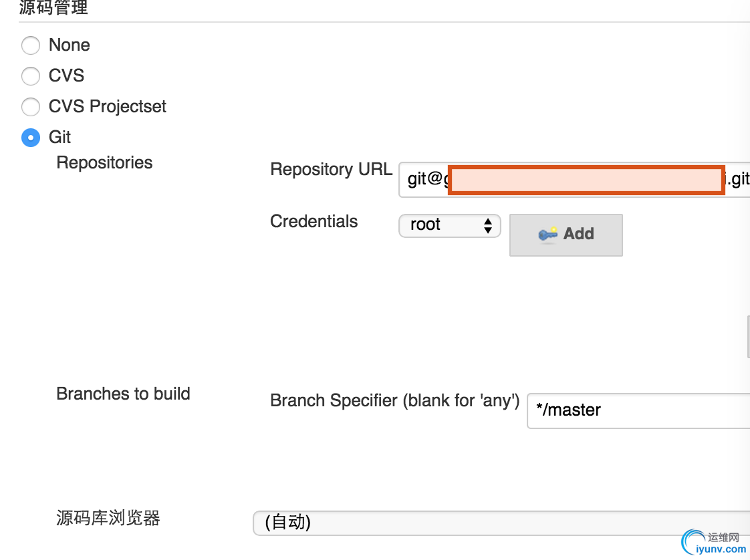Click the Branch Specifier (blank for 'any') label
Image resolution: width=750 pixels, height=560 pixels.
[x=394, y=401]
